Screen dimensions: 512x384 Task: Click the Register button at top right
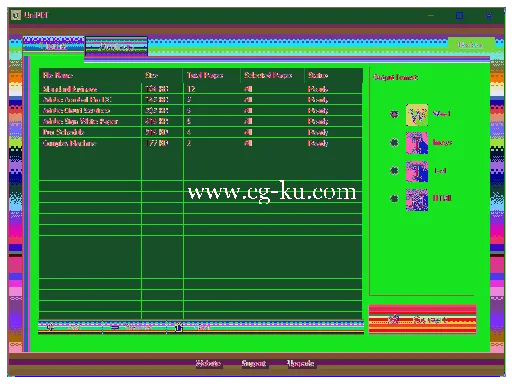click(x=471, y=45)
